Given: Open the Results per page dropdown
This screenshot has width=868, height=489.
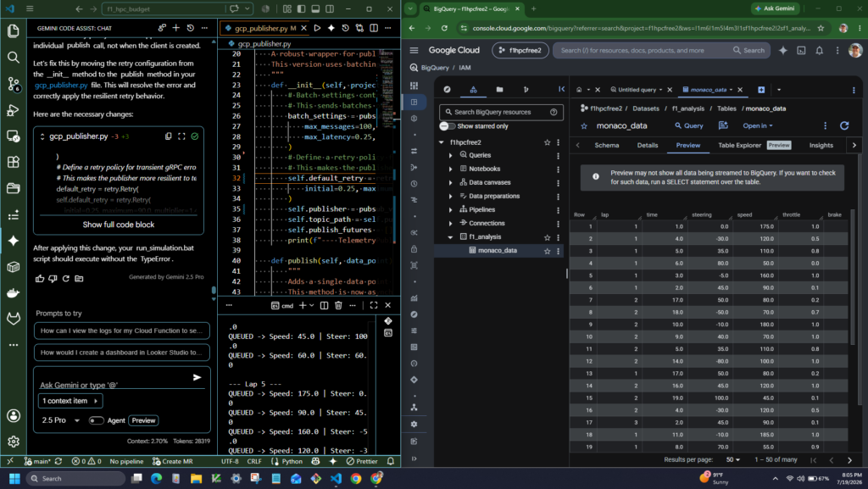Looking at the screenshot, I should (x=733, y=459).
